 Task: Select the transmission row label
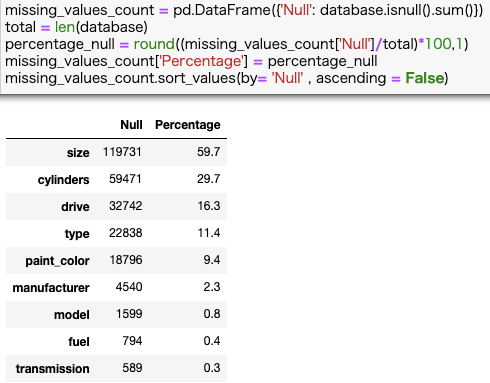click(x=52, y=369)
